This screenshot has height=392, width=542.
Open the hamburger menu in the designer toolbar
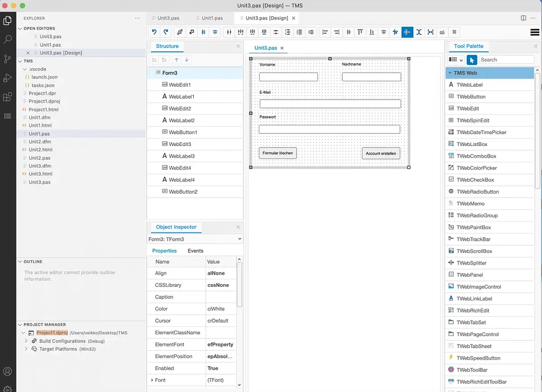[535, 32]
